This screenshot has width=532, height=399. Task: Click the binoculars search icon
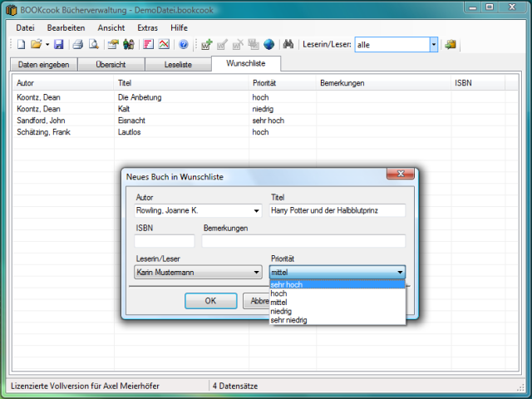coord(289,44)
